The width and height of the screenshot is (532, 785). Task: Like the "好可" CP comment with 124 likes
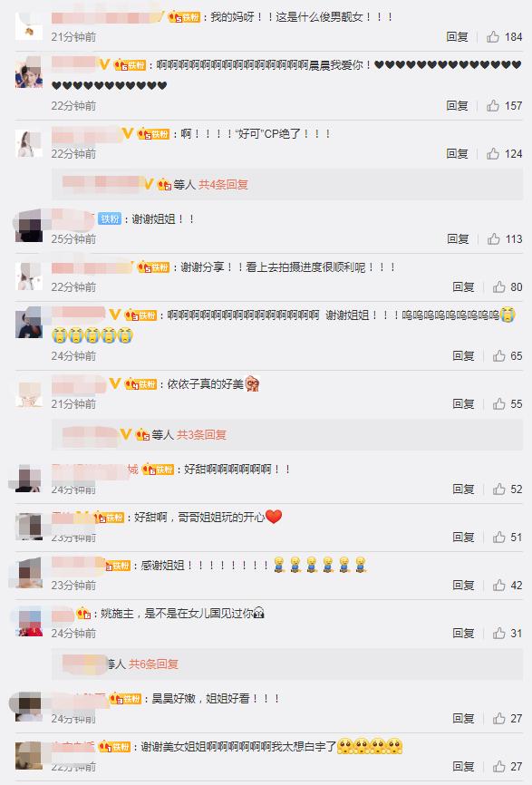(x=493, y=154)
